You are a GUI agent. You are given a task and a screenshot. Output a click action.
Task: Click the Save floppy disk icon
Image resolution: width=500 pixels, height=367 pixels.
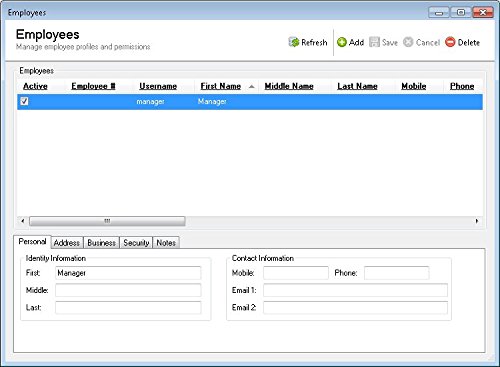(x=374, y=42)
